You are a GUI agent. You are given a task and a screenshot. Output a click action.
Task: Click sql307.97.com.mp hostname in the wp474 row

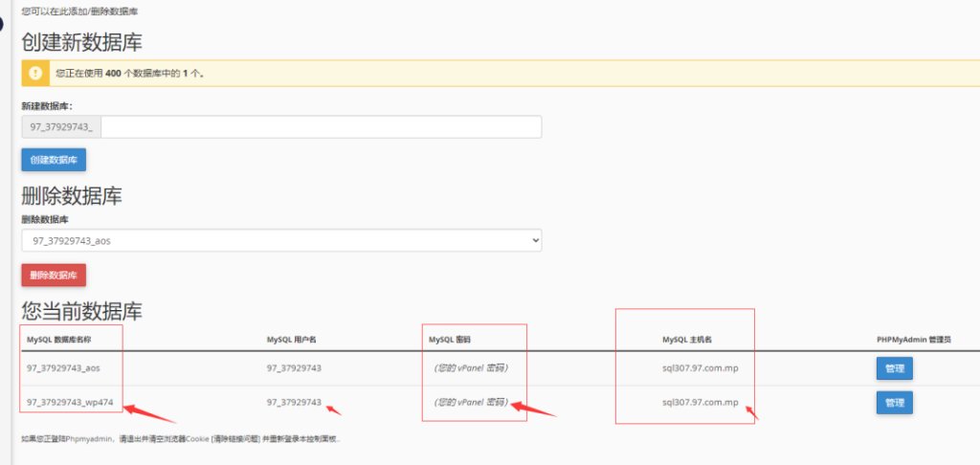point(700,403)
